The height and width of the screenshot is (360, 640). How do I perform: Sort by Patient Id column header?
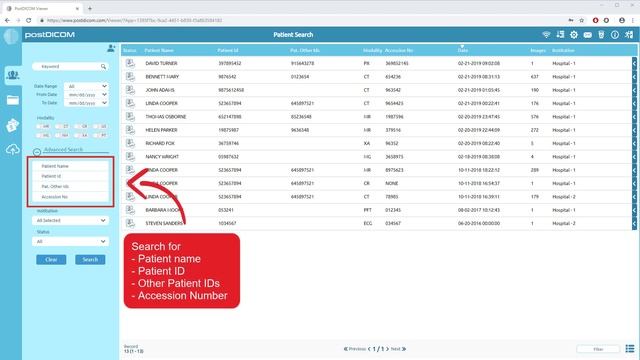[228, 51]
